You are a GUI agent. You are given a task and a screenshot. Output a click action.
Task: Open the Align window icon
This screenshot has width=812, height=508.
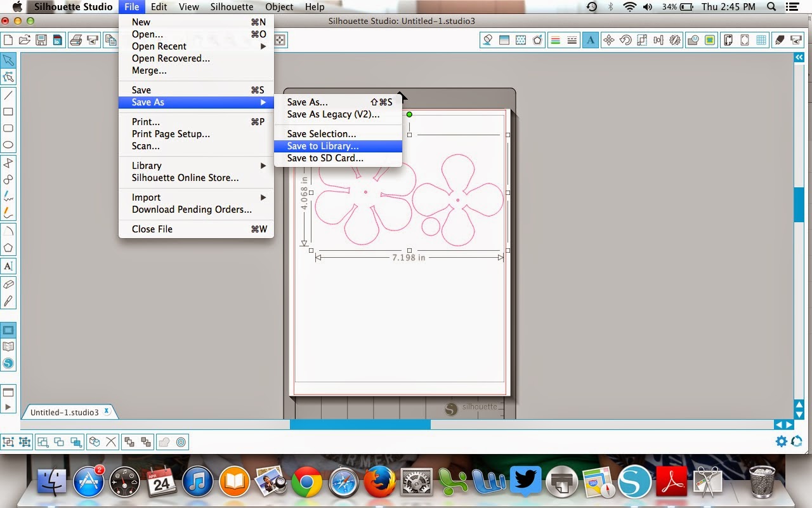point(658,40)
